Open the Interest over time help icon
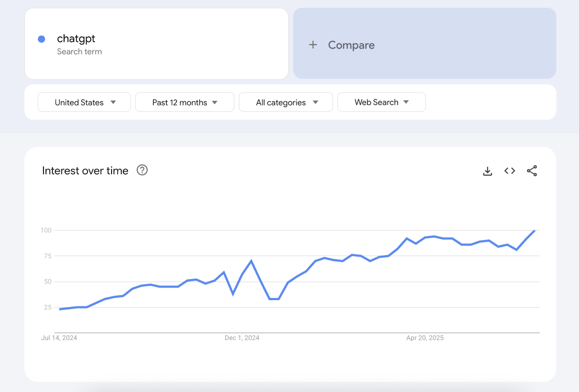Screen dimensions: 579x392 (142, 170)
